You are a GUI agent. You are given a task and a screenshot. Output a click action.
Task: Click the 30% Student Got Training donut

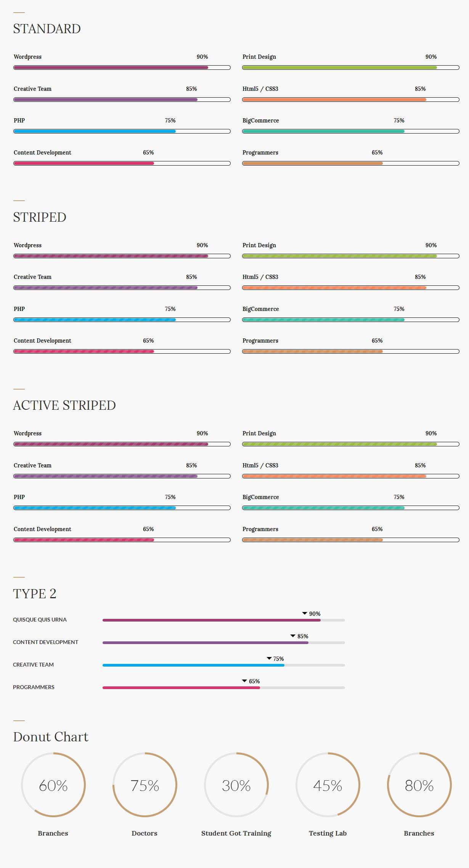point(236,785)
